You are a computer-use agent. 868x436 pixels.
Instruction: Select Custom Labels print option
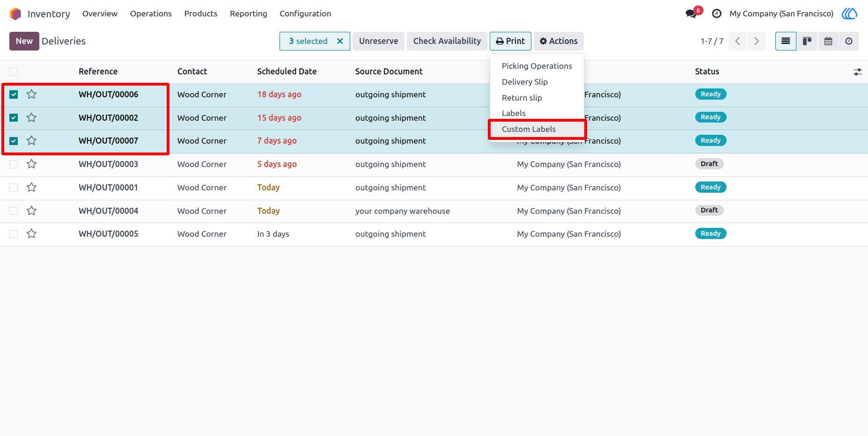pos(537,129)
